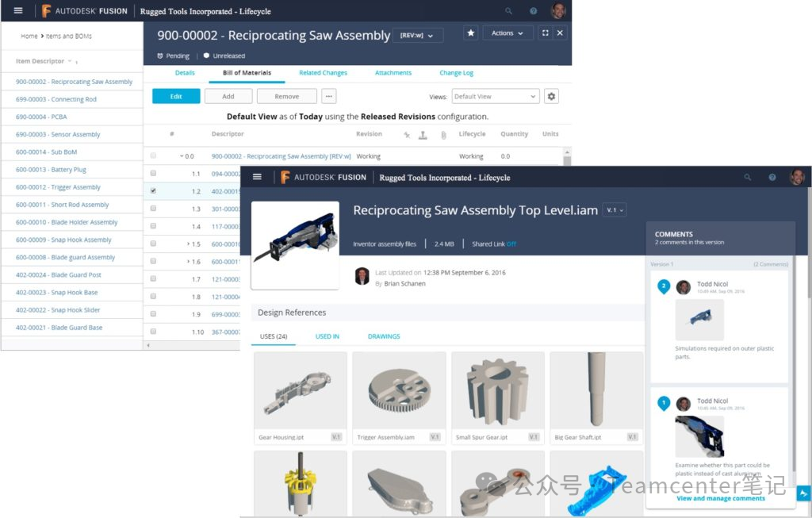Viewport: 812px width, 518px height.
Task: Open the help question mark icon in the front window
Action: pos(772,178)
